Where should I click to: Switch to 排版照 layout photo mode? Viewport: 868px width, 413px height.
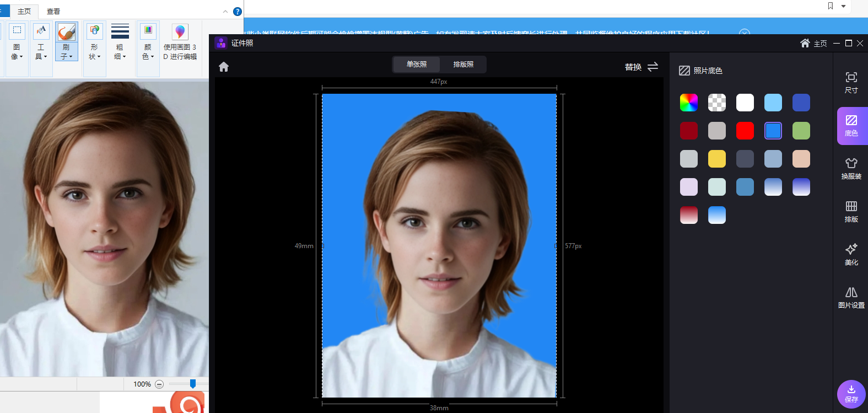click(463, 65)
